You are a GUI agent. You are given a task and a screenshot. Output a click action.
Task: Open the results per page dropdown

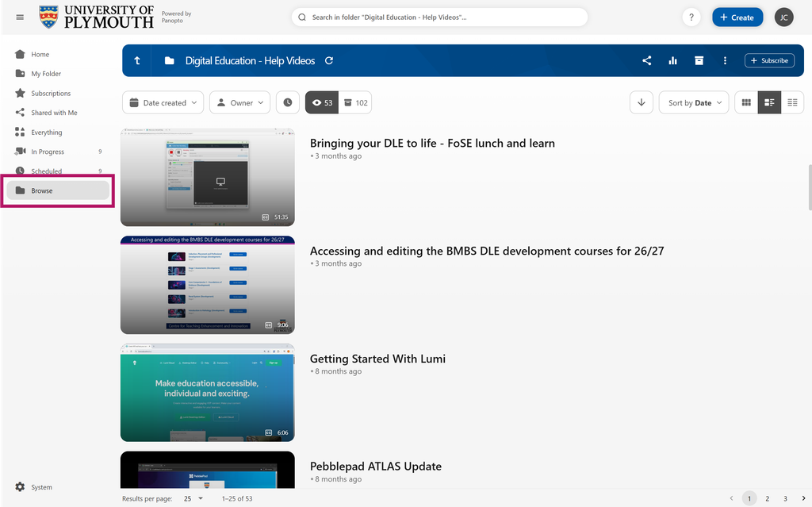tap(193, 499)
